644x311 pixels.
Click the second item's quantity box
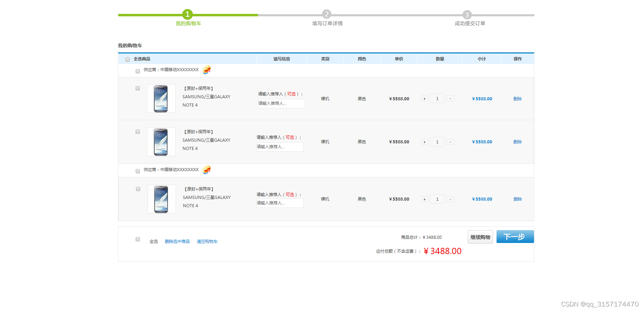point(437,142)
